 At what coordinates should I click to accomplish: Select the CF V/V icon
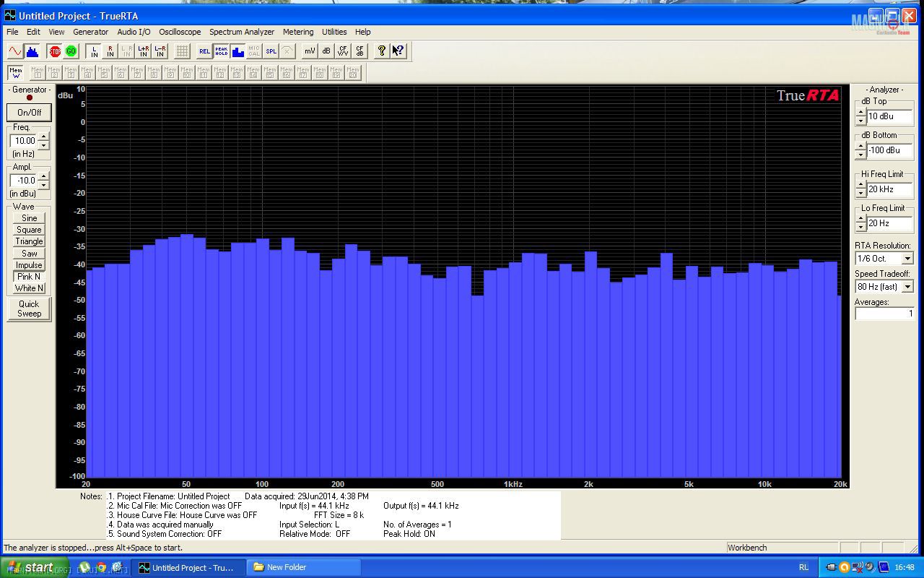click(343, 51)
